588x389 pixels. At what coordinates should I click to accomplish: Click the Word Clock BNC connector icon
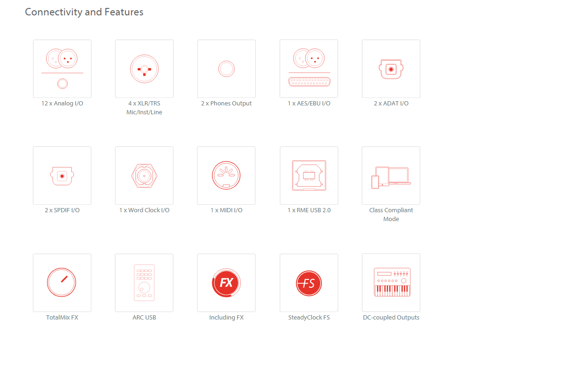pyautogui.click(x=144, y=176)
